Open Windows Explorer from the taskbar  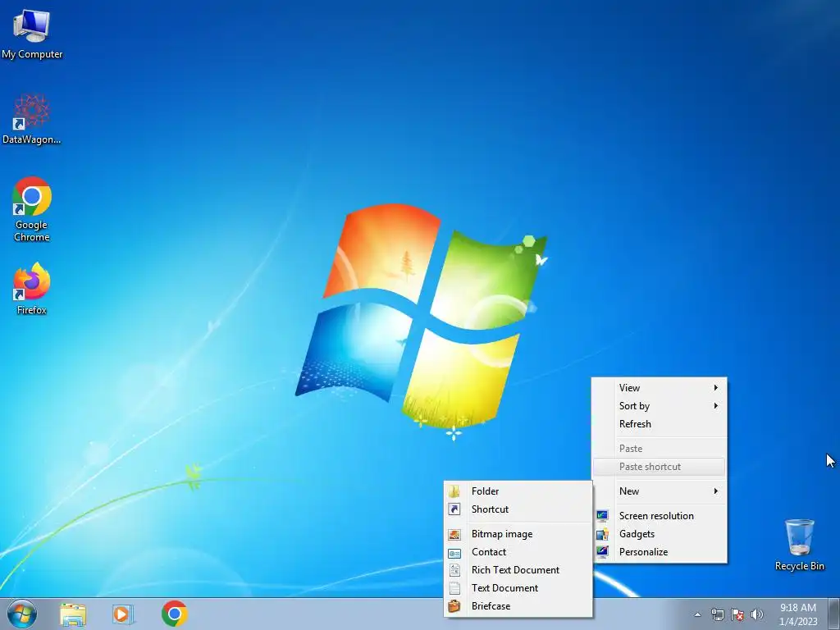click(73, 614)
